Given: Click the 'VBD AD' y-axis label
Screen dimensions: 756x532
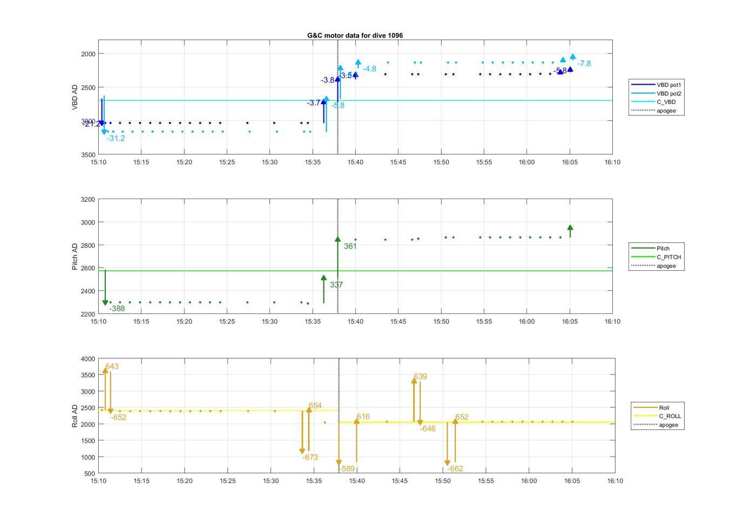Looking at the screenshot, I should coord(75,97).
